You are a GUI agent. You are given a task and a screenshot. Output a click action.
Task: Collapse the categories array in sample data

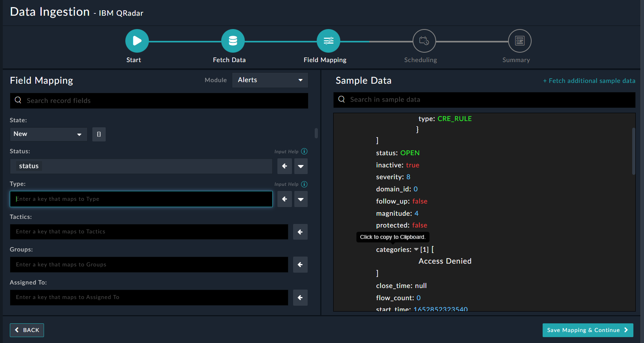(x=416, y=249)
